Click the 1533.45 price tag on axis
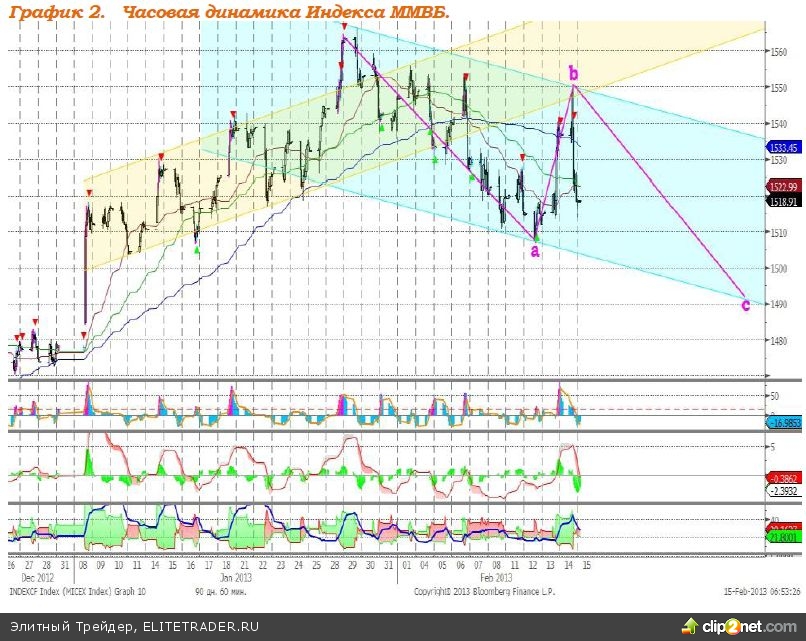The height and width of the screenshot is (641, 806). coord(783,147)
